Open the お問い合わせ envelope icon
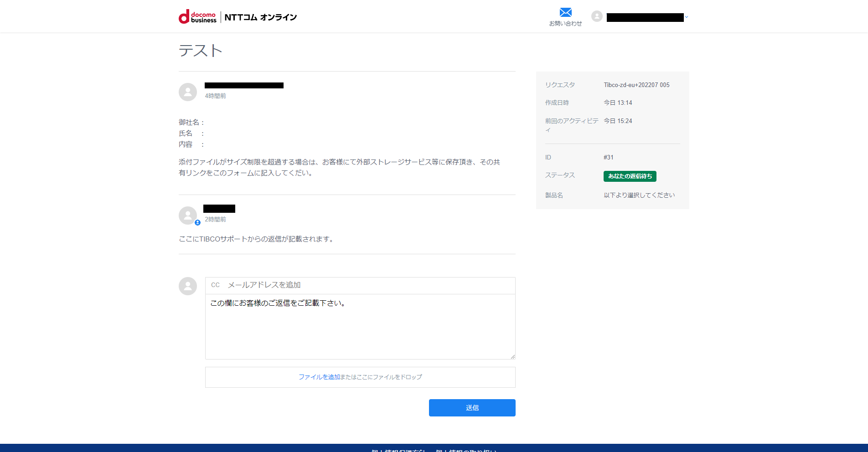This screenshot has width=868, height=452. tap(565, 12)
